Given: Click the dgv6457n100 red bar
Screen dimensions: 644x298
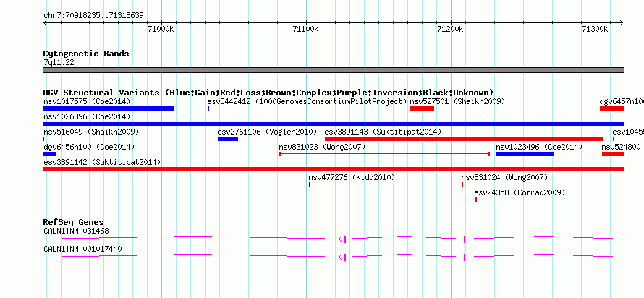Looking at the screenshot, I should pyautogui.click(x=611, y=108).
